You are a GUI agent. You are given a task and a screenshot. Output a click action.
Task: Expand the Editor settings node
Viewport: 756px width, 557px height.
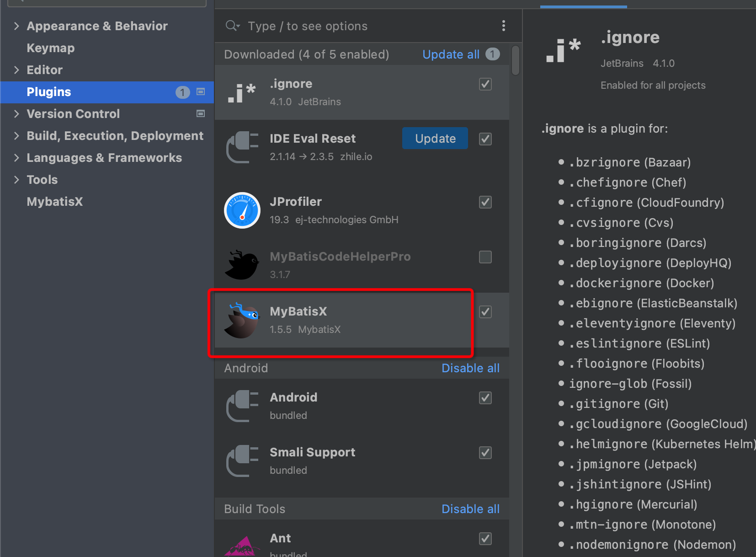click(16, 70)
